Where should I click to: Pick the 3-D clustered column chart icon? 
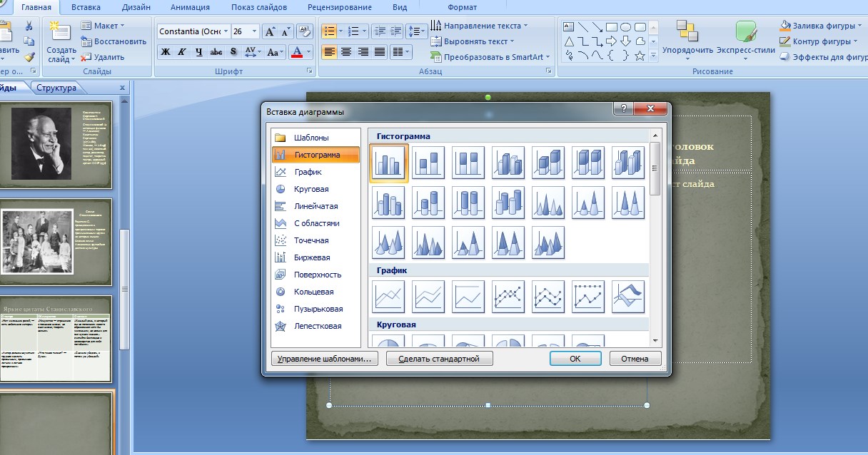(508, 163)
